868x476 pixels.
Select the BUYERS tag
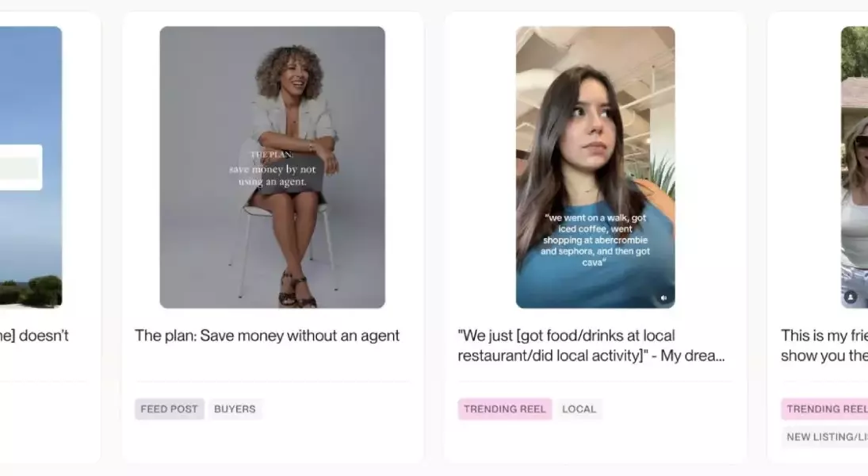click(235, 409)
